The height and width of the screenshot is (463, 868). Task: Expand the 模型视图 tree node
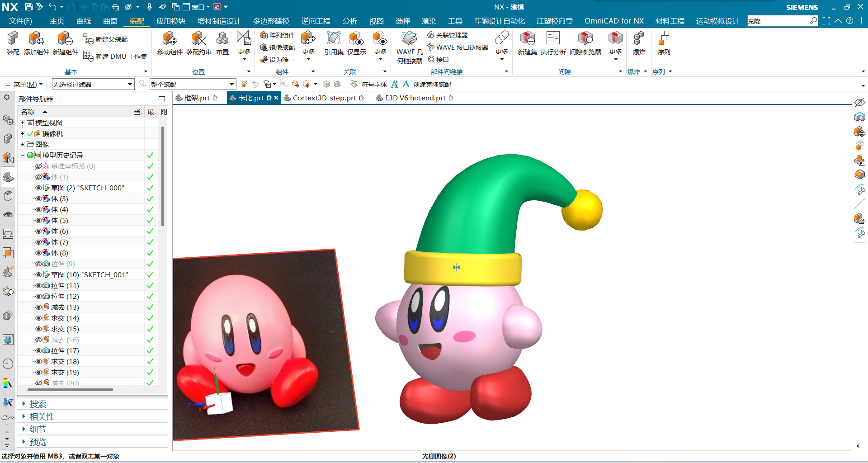coord(22,123)
